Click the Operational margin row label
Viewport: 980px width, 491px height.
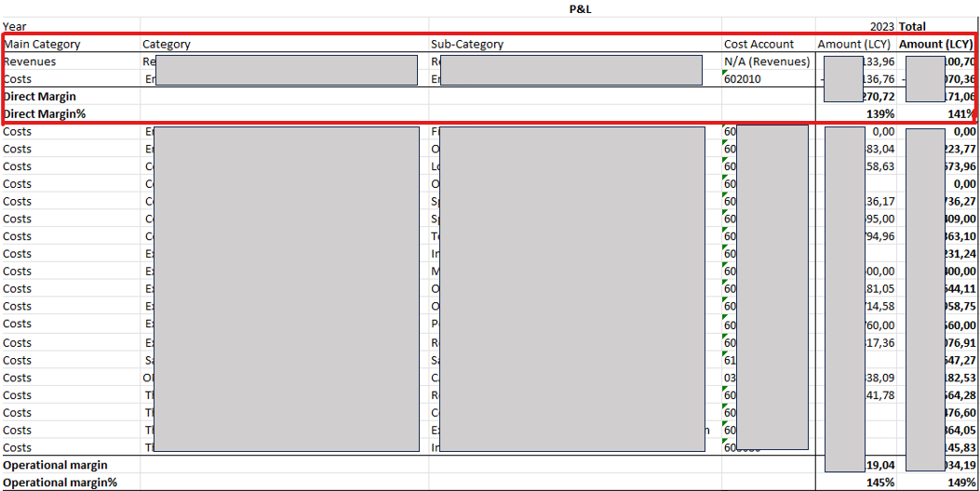55,465
